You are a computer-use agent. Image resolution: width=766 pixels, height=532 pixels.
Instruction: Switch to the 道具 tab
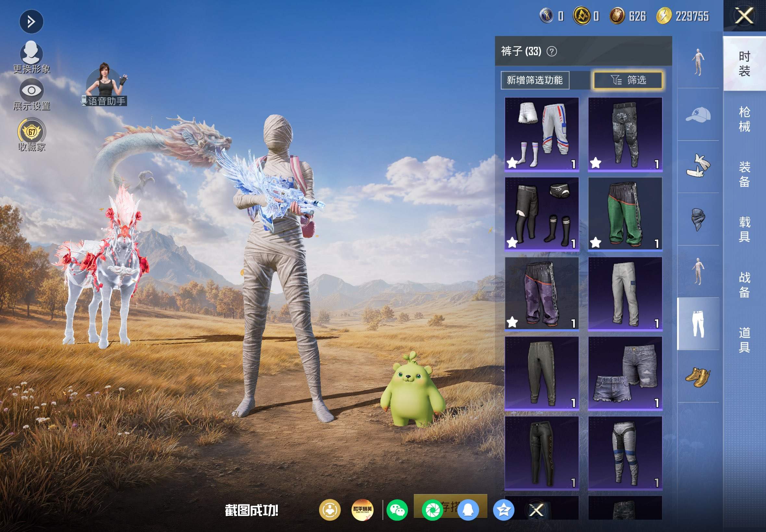[x=744, y=340]
